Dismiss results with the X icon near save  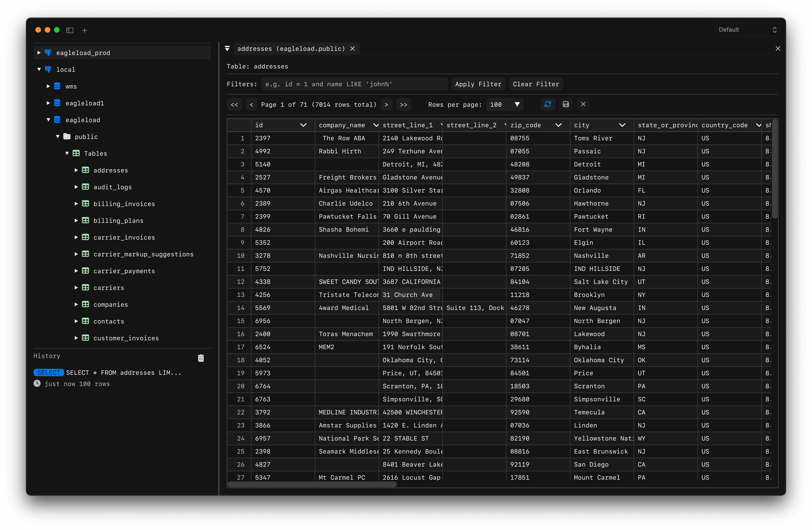click(x=583, y=104)
